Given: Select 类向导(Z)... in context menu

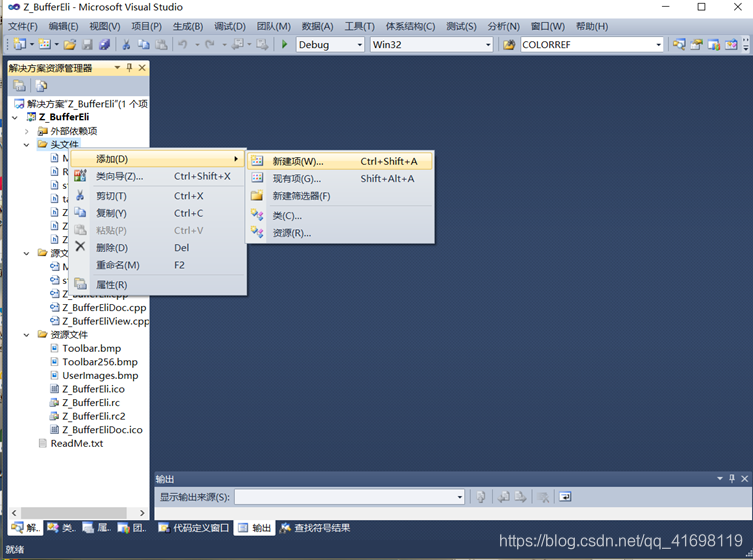Looking at the screenshot, I should click(x=158, y=176).
